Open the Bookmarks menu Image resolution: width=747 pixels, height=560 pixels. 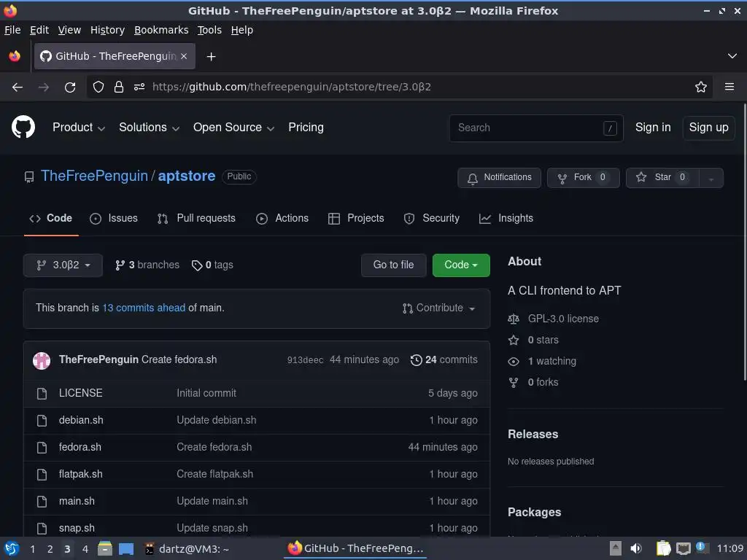tap(161, 30)
